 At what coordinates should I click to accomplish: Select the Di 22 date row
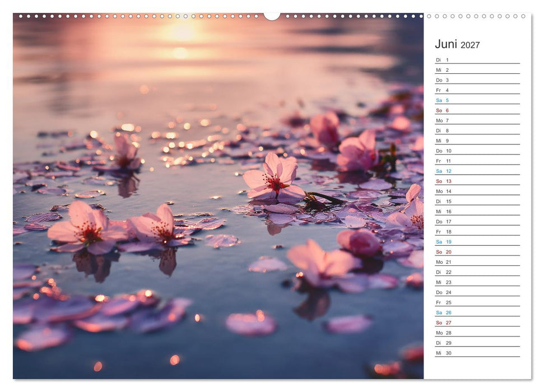click(477, 272)
